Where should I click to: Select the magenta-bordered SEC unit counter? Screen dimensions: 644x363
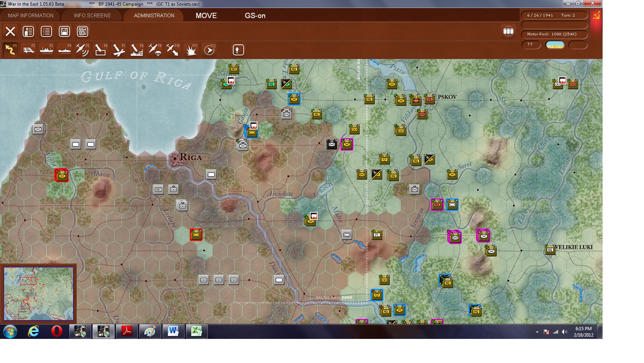[x=437, y=204]
